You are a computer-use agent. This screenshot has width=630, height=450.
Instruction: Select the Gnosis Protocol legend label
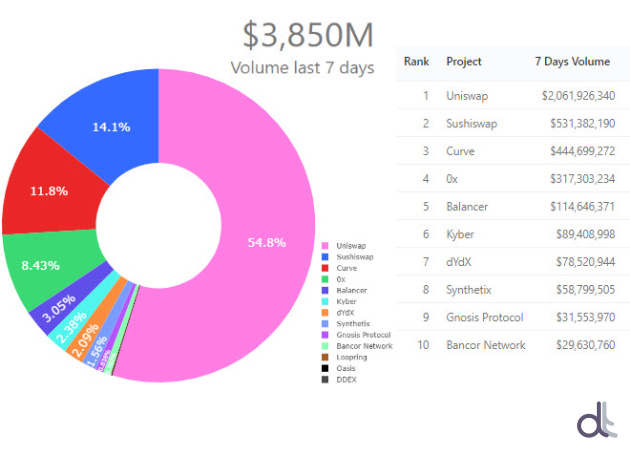[364, 335]
